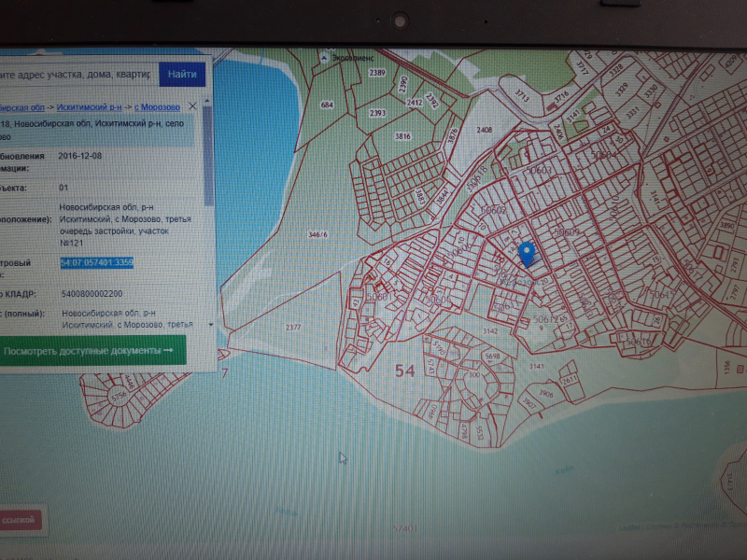Click the blue location pin on the map
Image resolution: width=747 pixels, height=560 pixels.
(527, 253)
